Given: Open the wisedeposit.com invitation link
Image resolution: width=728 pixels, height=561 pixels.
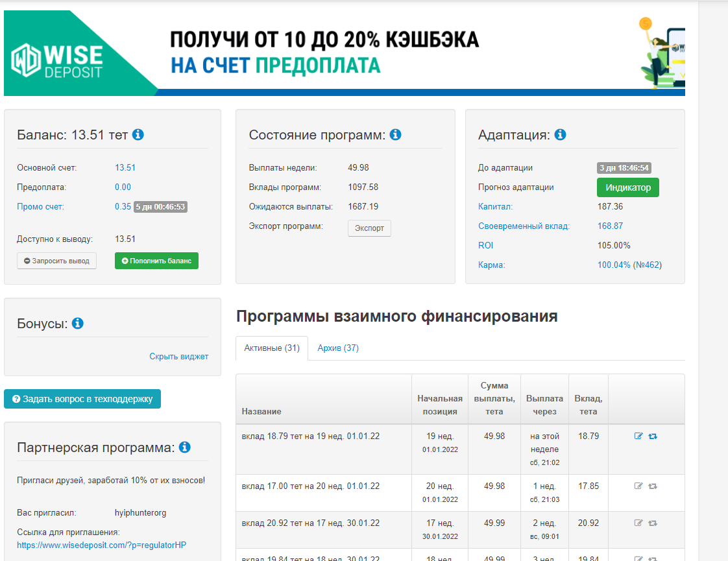Looking at the screenshot, I should [x=101, y=545].
